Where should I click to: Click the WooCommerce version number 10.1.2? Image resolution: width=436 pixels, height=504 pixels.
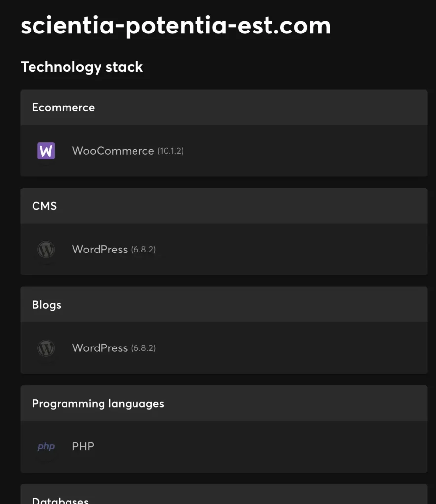[x=170, y=151]
